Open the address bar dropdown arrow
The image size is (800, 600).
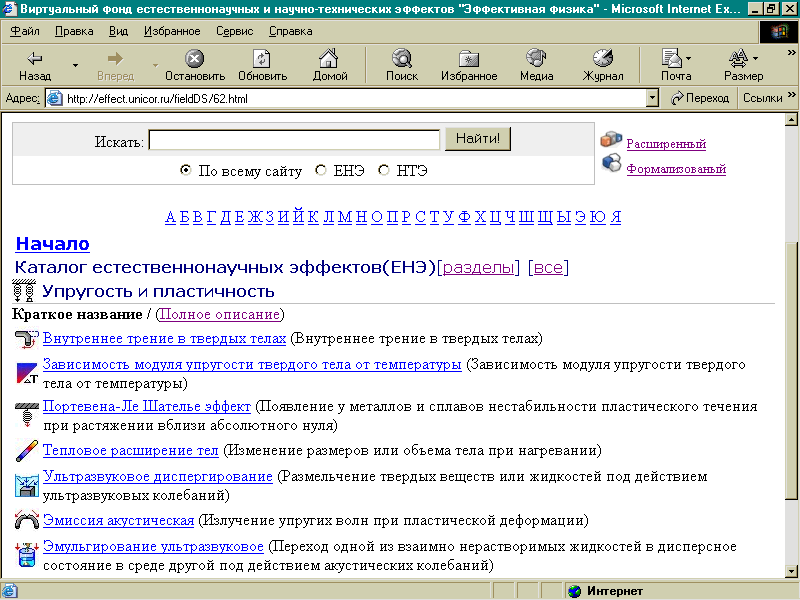click(x=652, y=98)
